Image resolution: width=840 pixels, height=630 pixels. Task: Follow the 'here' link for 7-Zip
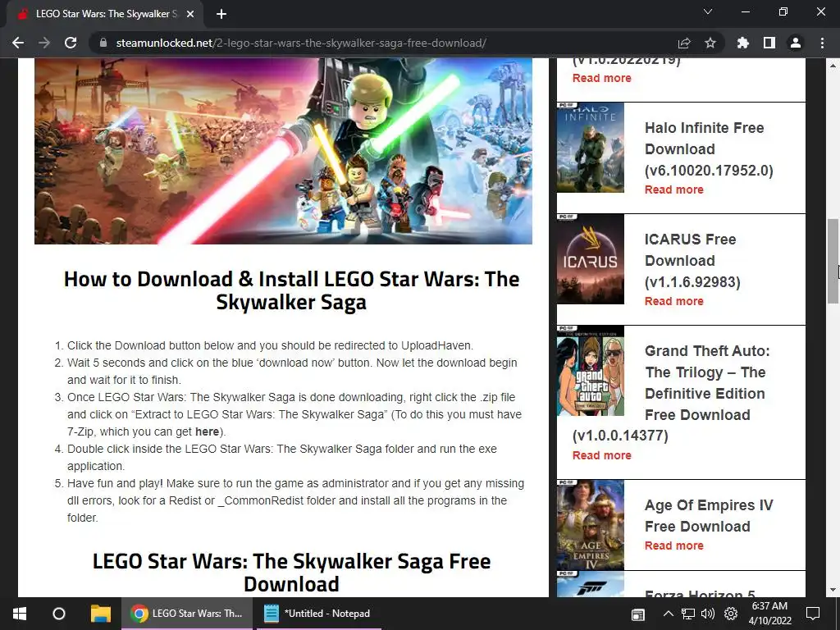pos(207,431)
